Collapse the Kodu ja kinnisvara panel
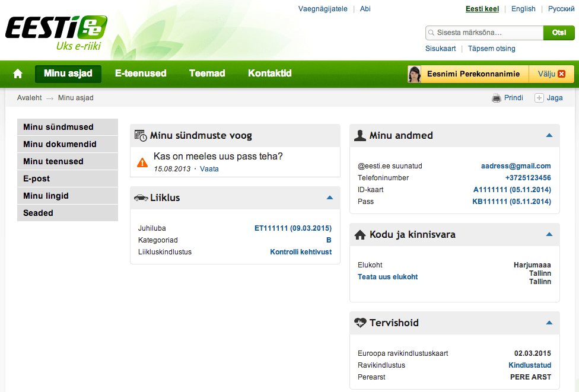This screenshot has width=579, height=392. [549, 235]
